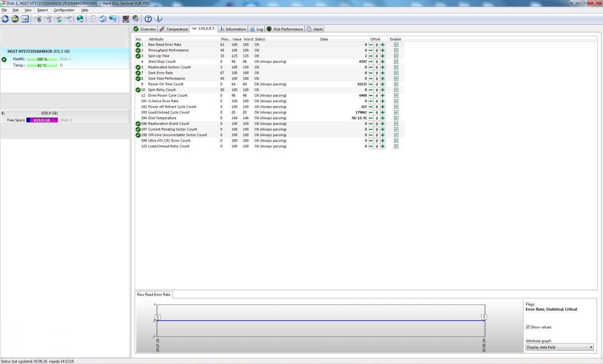Click the Refresh disk status toolbar icon
Screen dimensions: 603x364
[x=5, y=18]
